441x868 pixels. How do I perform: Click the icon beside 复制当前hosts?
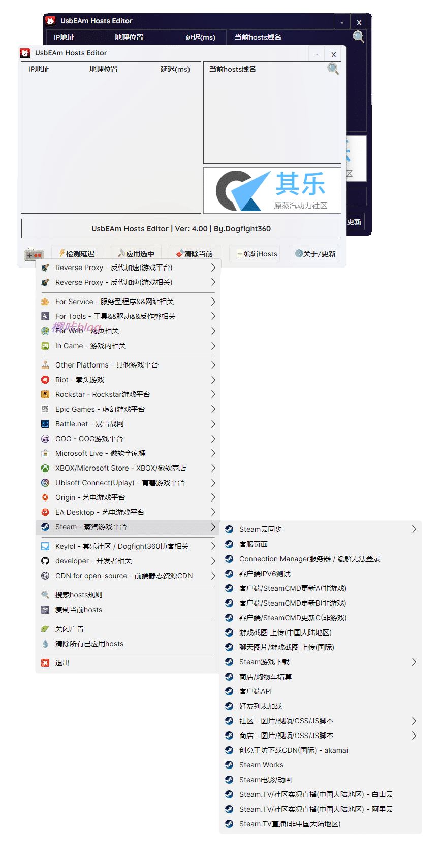[45, 610]
